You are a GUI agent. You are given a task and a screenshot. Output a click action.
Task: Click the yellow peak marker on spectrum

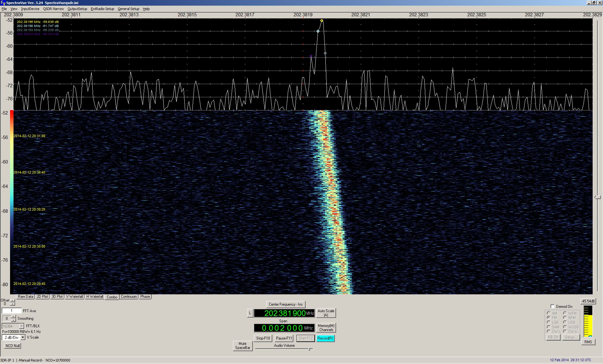(322, 21)
